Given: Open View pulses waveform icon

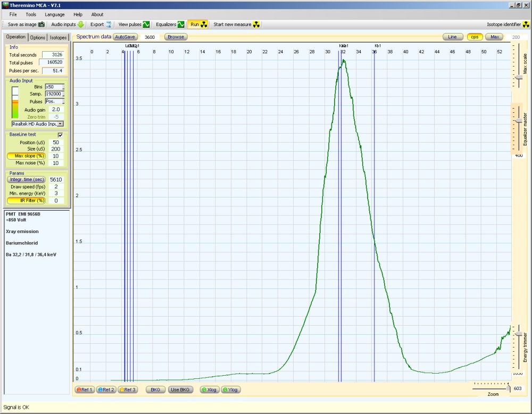Looking at the screenshot, I should 146,24.
